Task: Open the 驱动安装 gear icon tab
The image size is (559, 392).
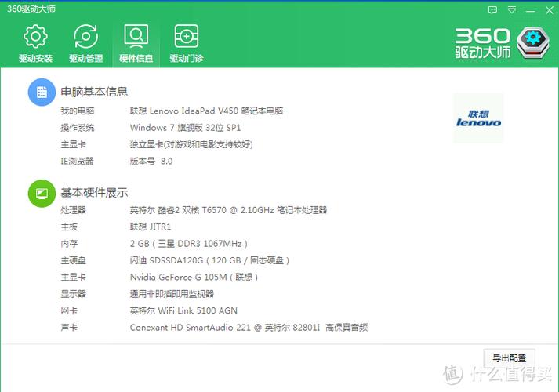Action: point(35,43)
